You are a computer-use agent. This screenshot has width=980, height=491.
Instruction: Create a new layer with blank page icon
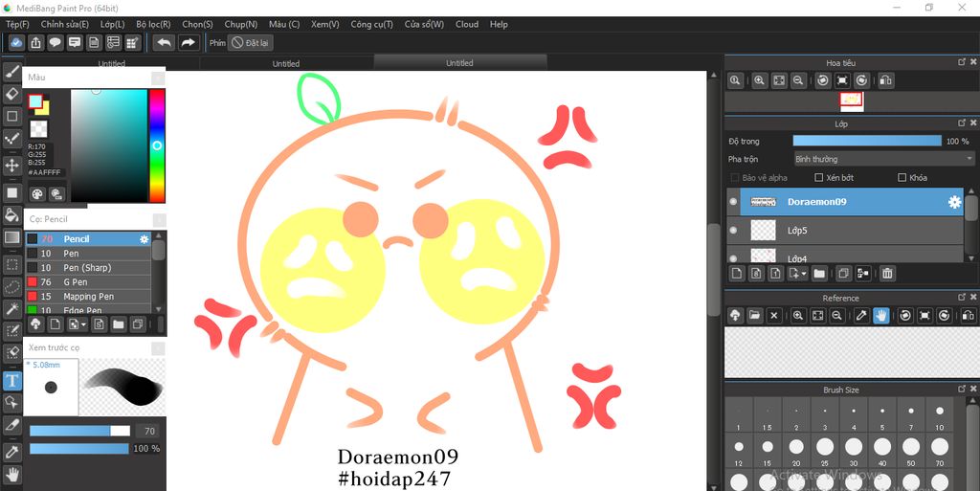738,273
